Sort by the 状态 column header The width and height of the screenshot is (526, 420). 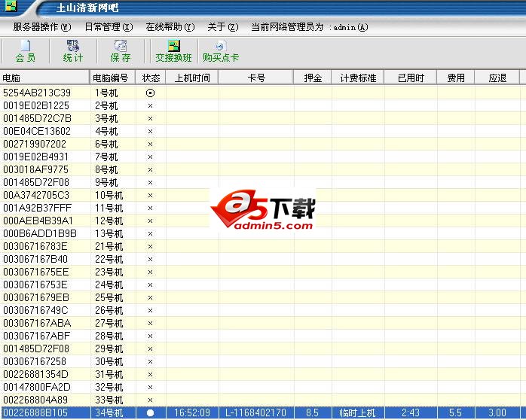pos(151,78)
